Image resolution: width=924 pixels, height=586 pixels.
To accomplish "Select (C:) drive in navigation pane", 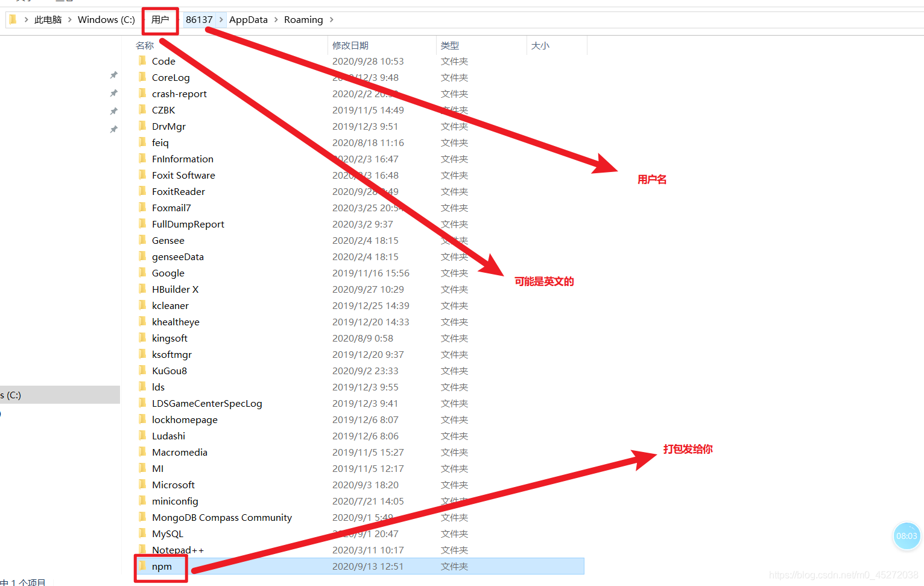I will point(60,395).
